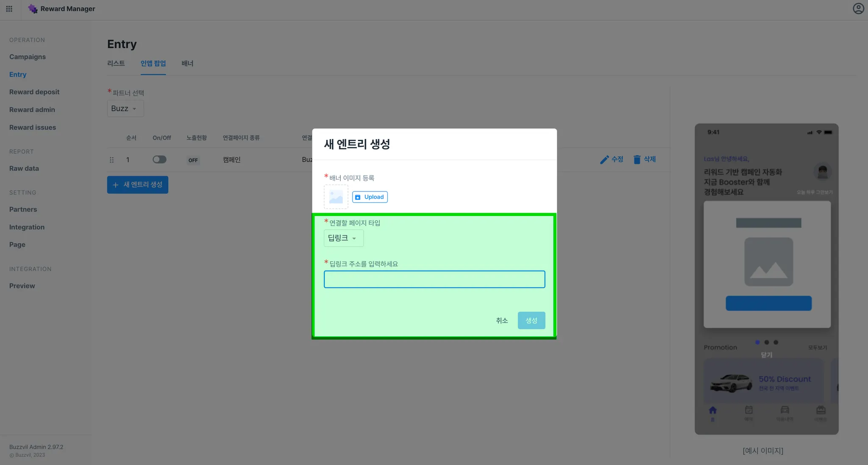Switch to the 배너 tab

click(187, 64)
